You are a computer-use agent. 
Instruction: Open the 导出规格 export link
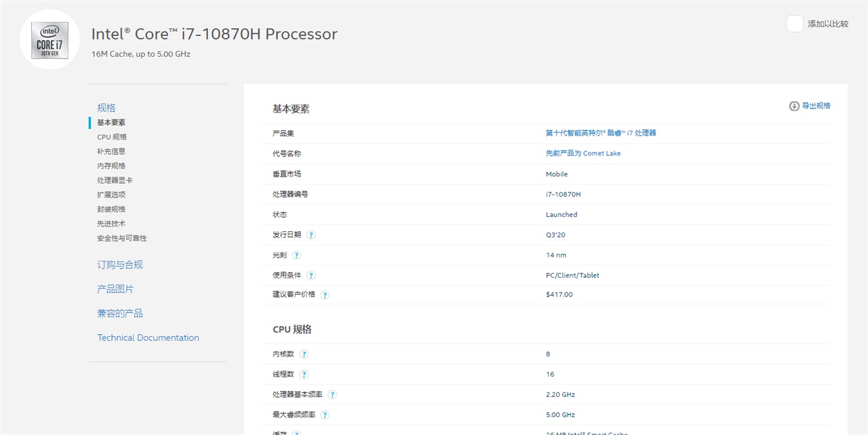[816, 106]
